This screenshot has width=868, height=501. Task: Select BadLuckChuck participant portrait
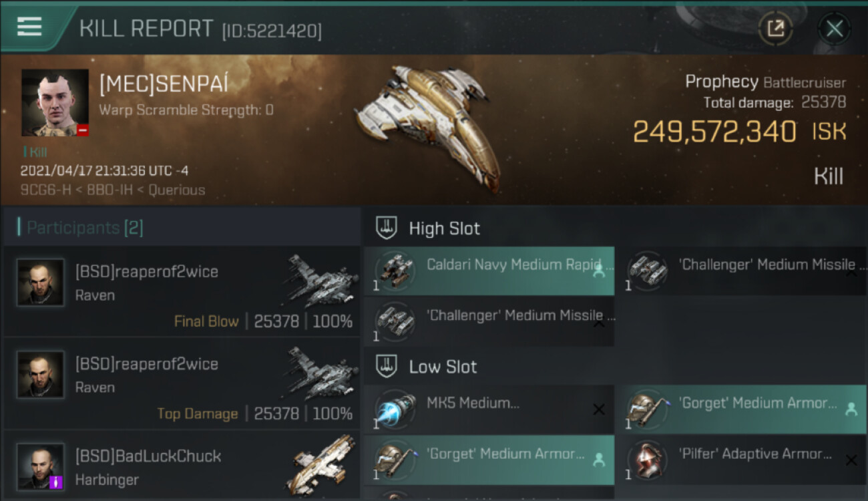point(41,466)
